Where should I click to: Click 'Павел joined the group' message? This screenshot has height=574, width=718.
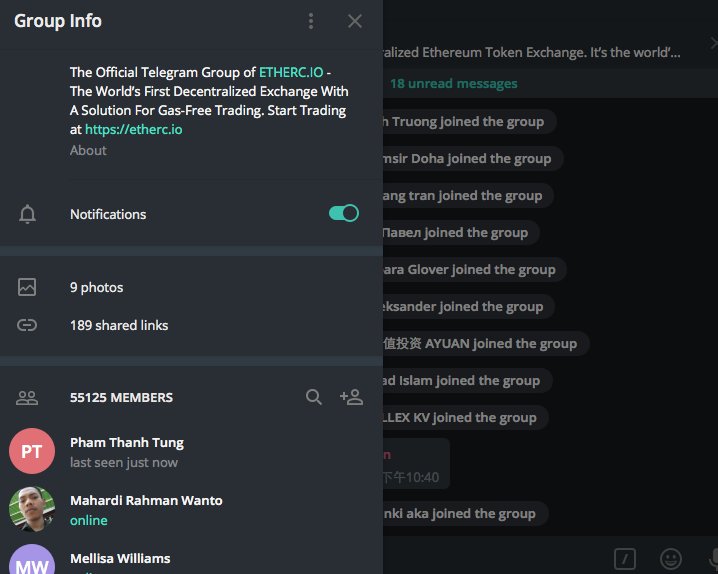pos(461,233)
